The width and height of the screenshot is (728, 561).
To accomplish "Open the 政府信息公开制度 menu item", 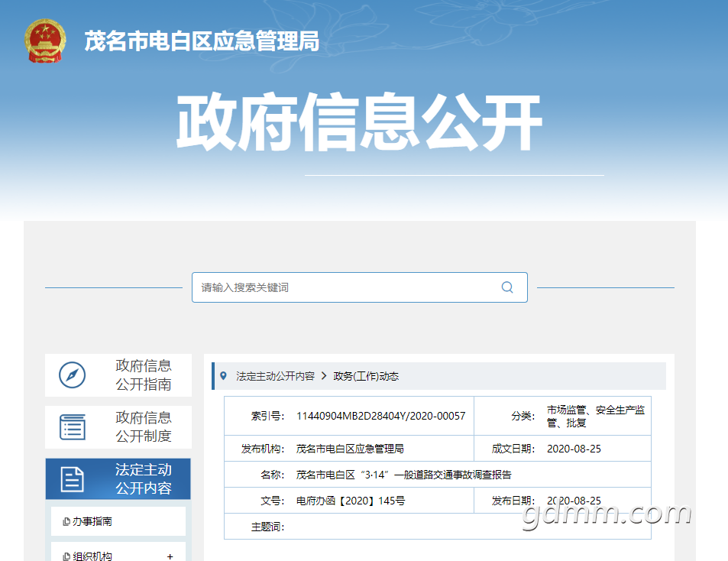I will coord(118,427).
